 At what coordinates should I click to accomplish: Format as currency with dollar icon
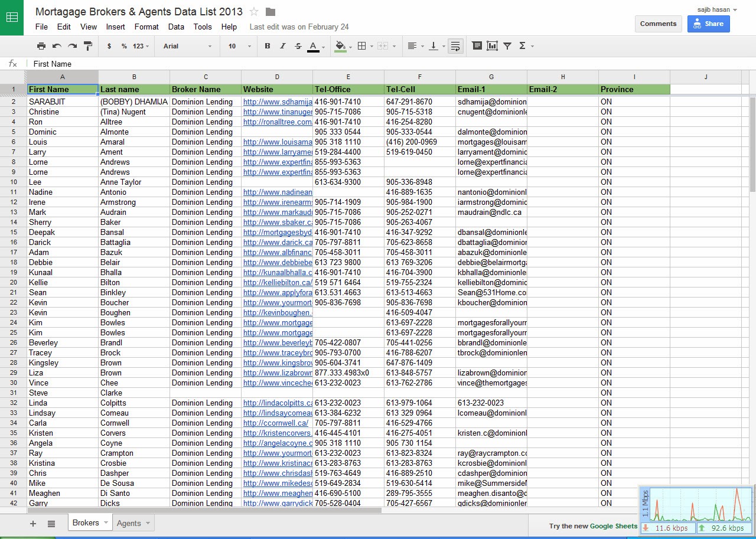(109, 46)
